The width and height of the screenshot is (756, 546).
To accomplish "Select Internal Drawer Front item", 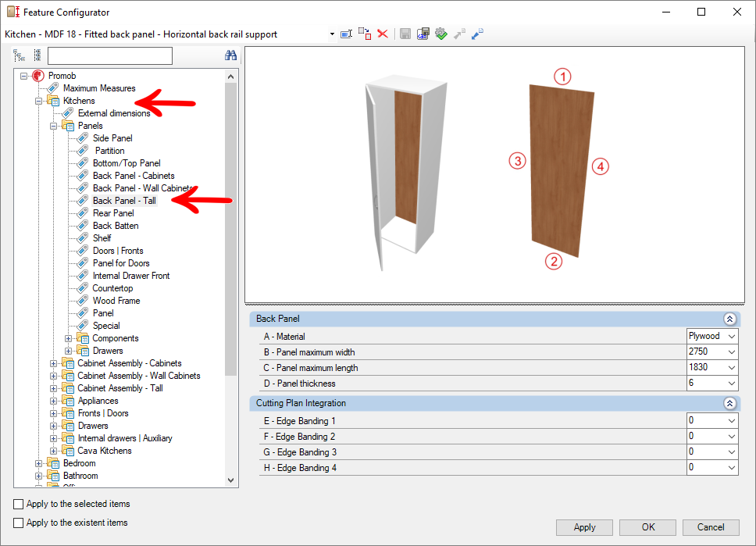I will click(x=131, y=276).
